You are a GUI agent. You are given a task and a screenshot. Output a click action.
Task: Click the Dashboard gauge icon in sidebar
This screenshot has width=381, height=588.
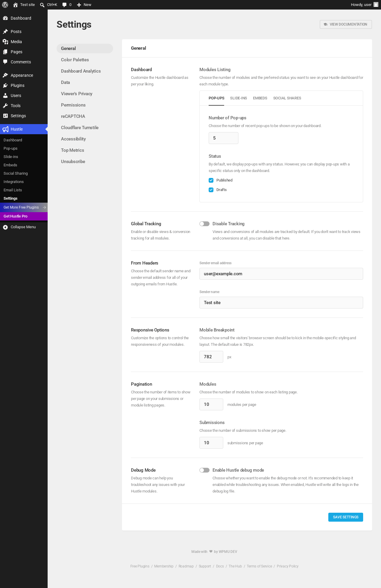click(5, 18)
